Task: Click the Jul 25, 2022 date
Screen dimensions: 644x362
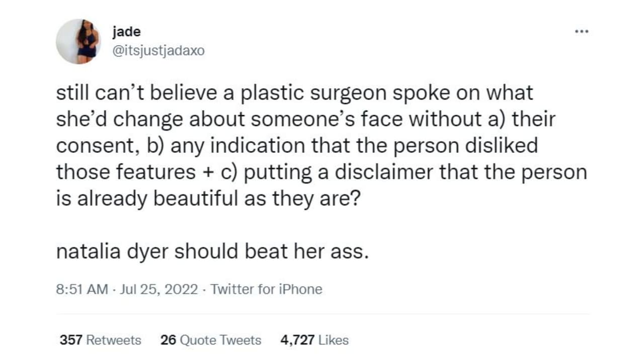Action: (x=159, y=289)
